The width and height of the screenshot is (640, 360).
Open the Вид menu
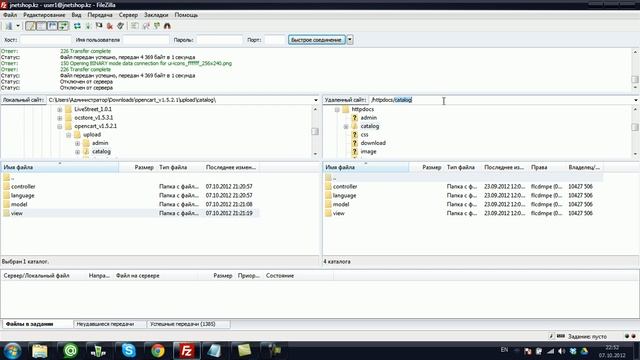coord(76,15)
